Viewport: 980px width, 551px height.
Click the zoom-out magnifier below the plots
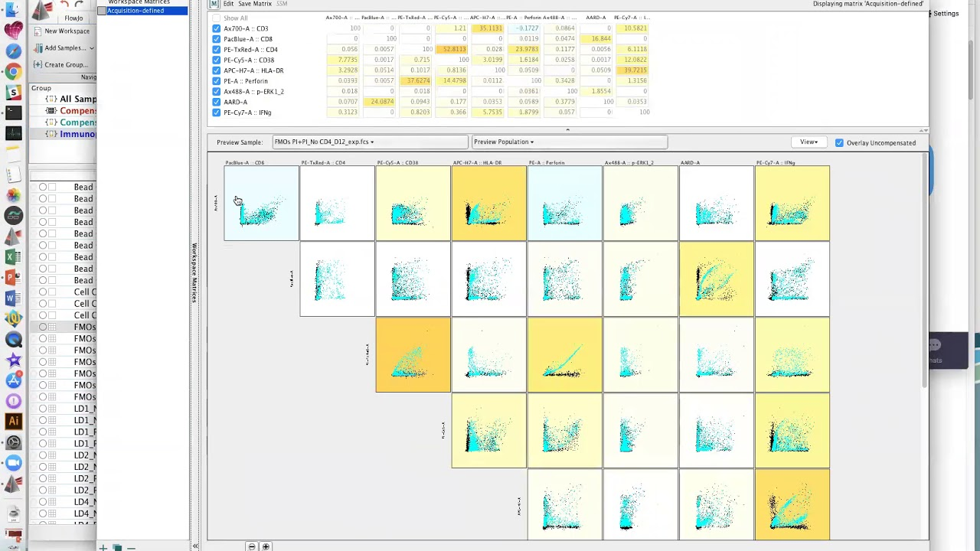coord(252,546)
